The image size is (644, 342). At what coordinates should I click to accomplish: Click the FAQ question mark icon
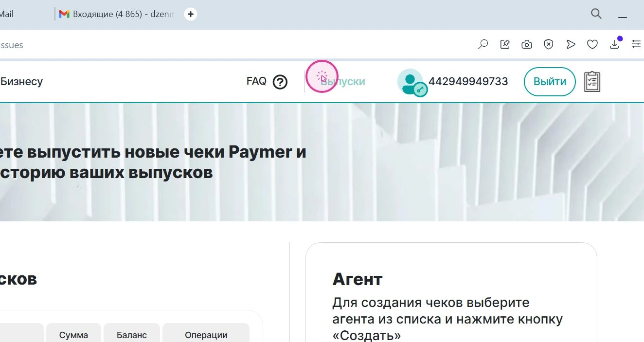(280, 82)
